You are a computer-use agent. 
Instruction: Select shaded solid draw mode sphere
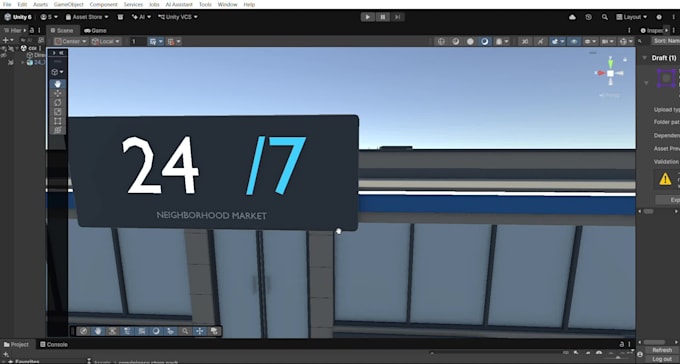470,41
